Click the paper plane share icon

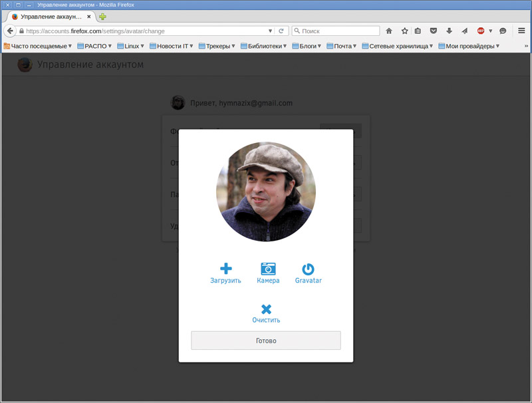click(464, 31)
